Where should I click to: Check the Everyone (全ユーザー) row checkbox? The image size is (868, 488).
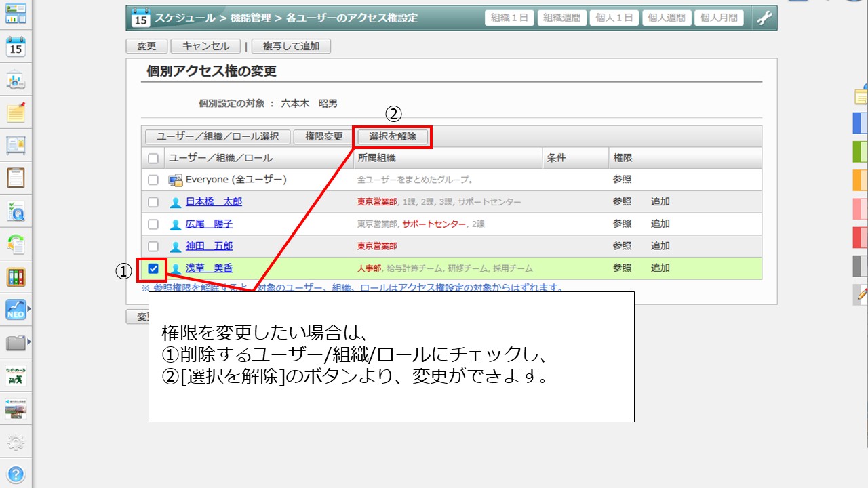[x=153, y=180]
